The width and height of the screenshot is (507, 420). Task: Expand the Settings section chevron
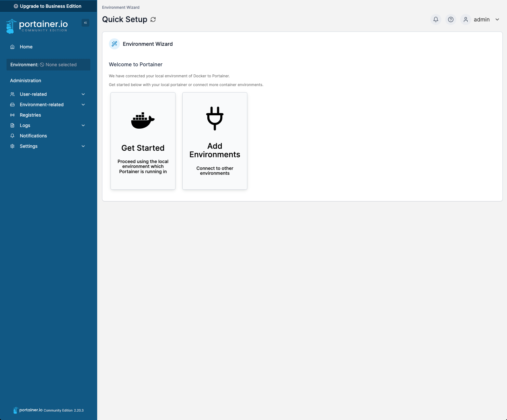pyautogui.click(x=83, y=146)
